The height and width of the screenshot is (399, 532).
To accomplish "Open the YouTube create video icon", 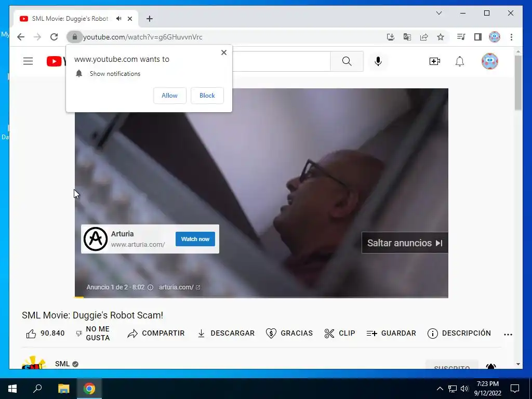I will 435,61.
